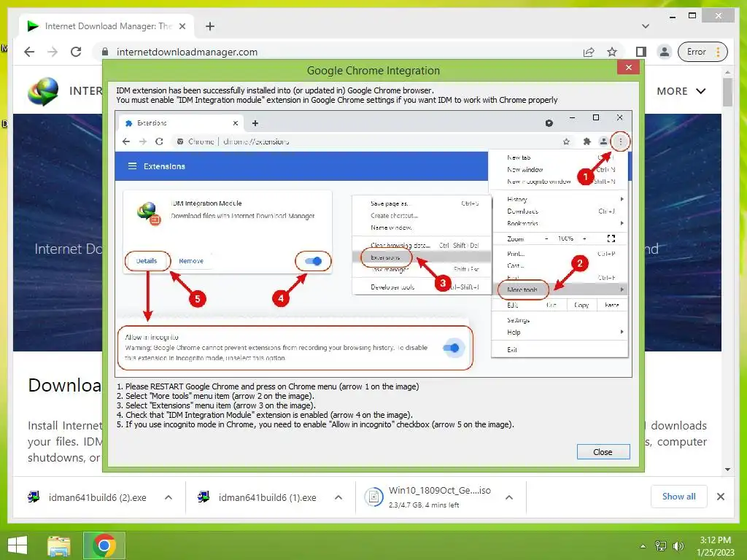Click Show all downloads

679,496
